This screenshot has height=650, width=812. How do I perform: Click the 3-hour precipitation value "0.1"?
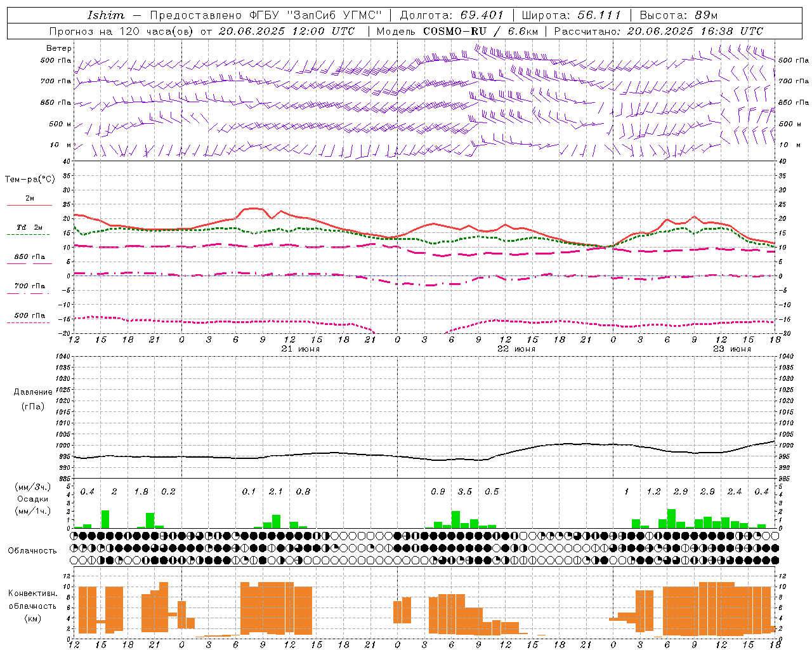(249, 492)
